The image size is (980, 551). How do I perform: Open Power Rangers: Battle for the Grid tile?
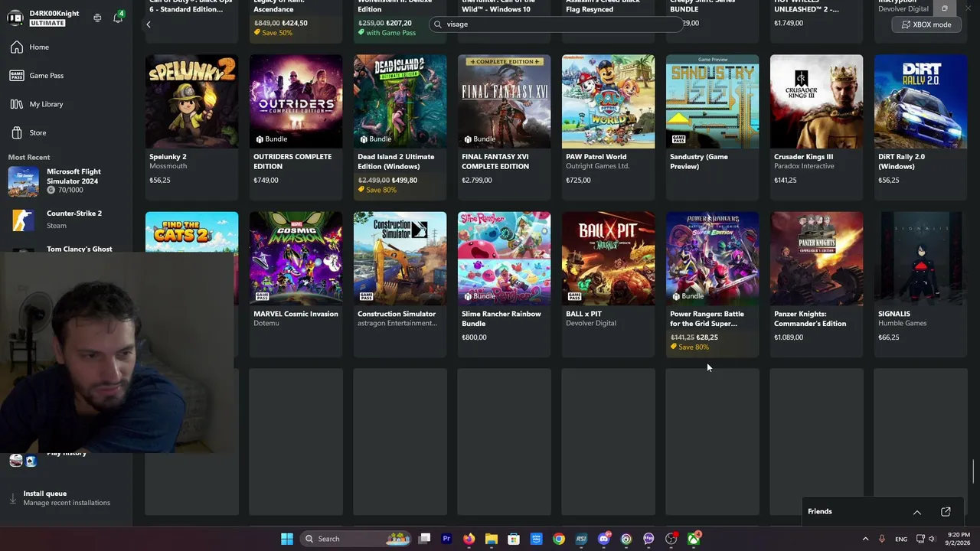pyautogui.click(x=712, y=284)
